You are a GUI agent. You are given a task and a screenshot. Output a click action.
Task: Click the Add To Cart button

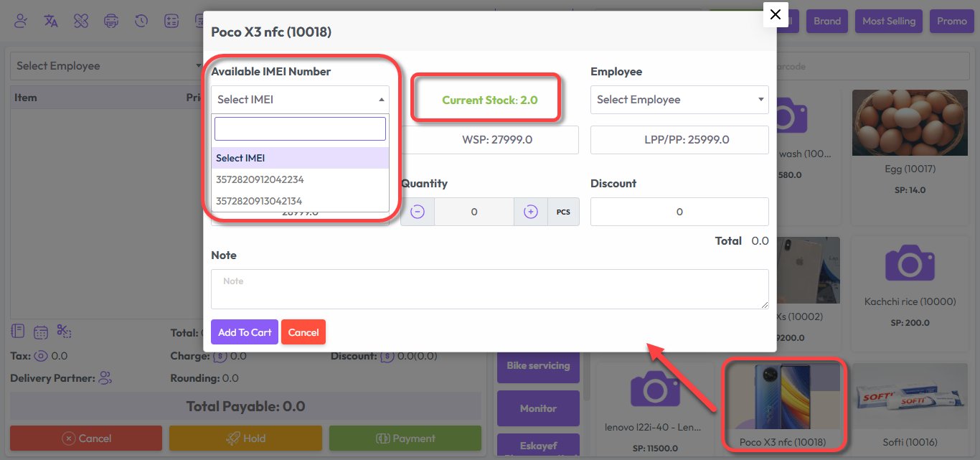pos(245,332)
